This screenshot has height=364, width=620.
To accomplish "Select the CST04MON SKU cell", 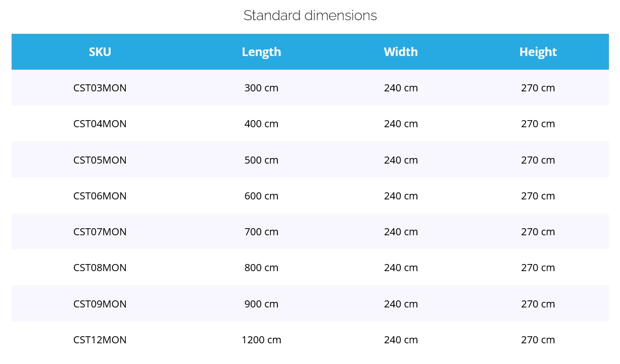I will coord(100,124).
